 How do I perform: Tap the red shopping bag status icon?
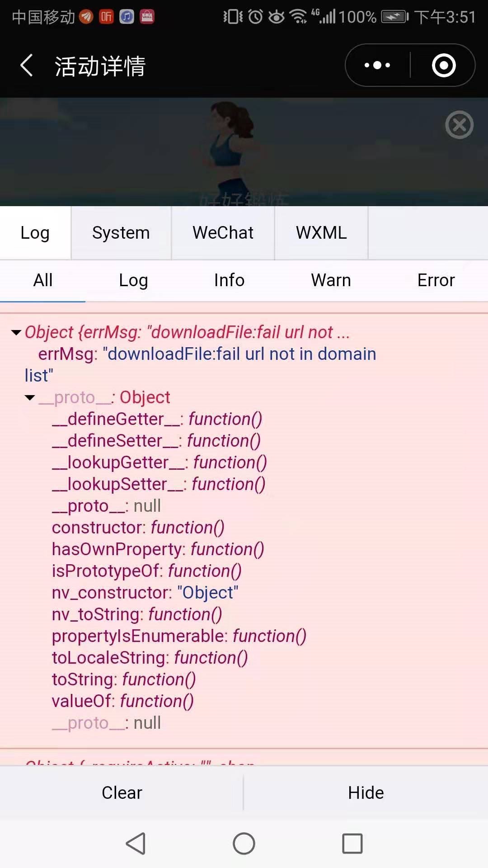point(147,17)
